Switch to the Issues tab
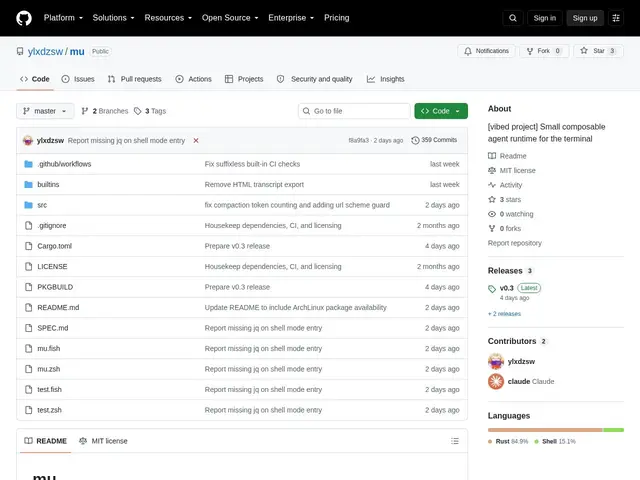The height and width of the screenshot is (480, 640). [78, 79]
